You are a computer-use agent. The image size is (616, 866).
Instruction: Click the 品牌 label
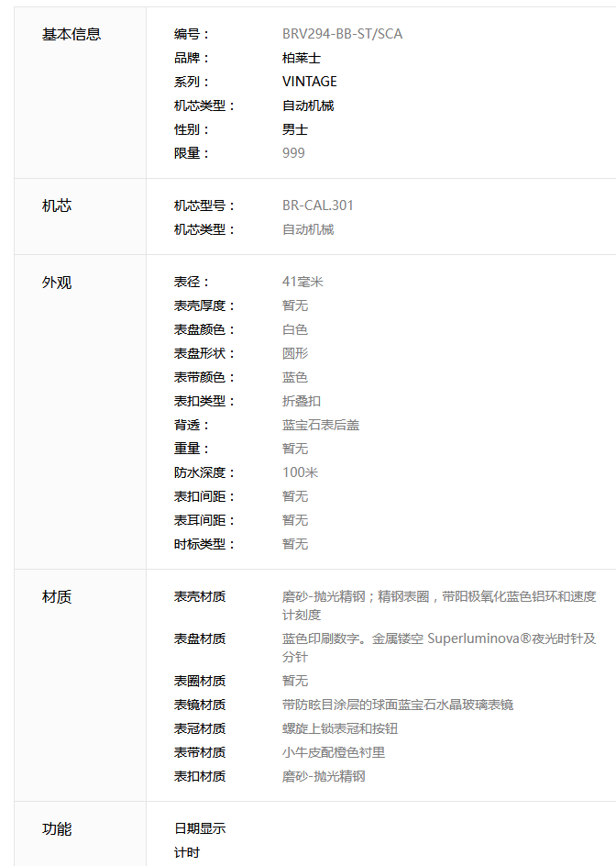(x=191, y=58)
